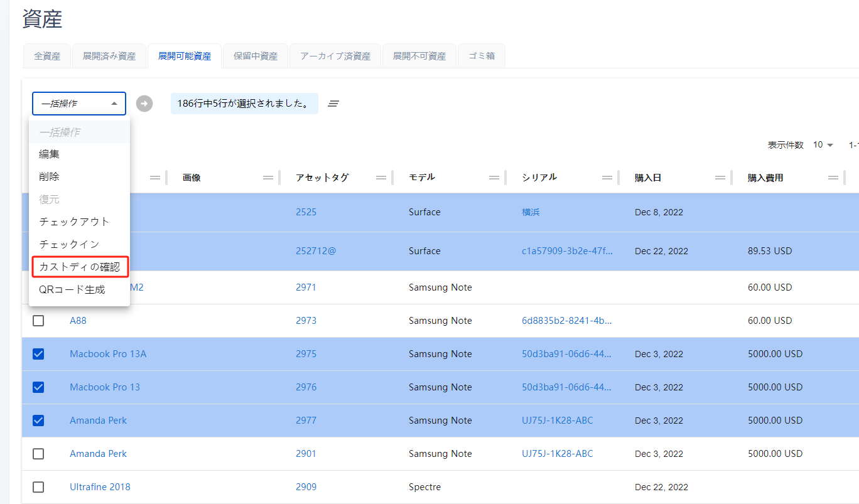The image size is (859, 504).
Task: Open the Macbook Pro 13 asset link
Action: pos(105,387)
